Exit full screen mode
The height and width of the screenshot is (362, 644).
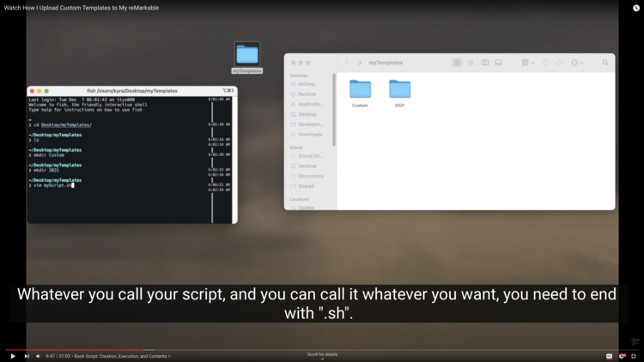(634, 356)
